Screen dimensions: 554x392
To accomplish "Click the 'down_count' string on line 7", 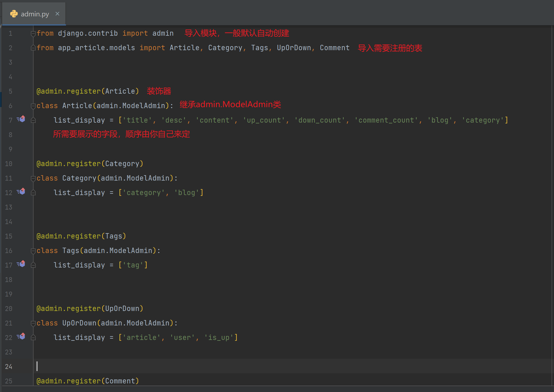I will click(x=320, y=120).
